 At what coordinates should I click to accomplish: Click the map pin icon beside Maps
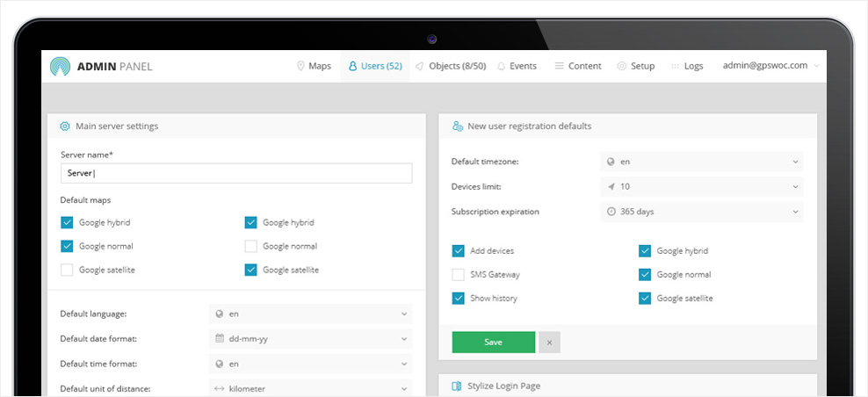point(300,67)
